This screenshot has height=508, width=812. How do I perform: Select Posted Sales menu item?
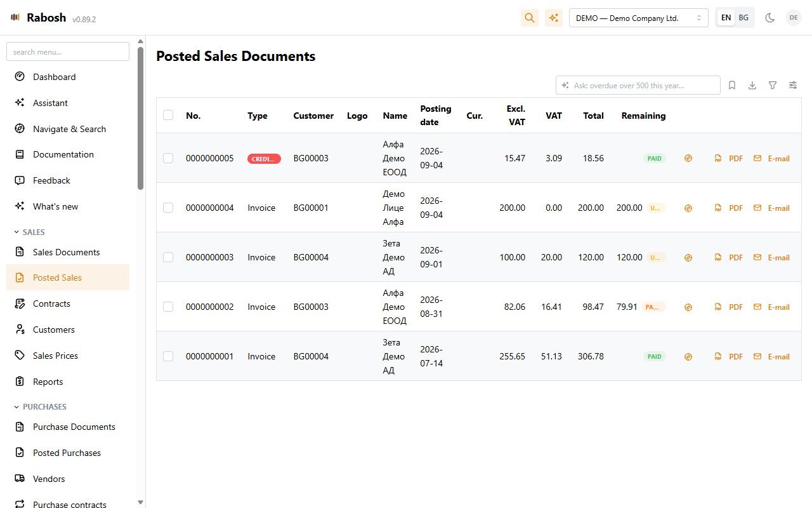click(x=68, y=277)
